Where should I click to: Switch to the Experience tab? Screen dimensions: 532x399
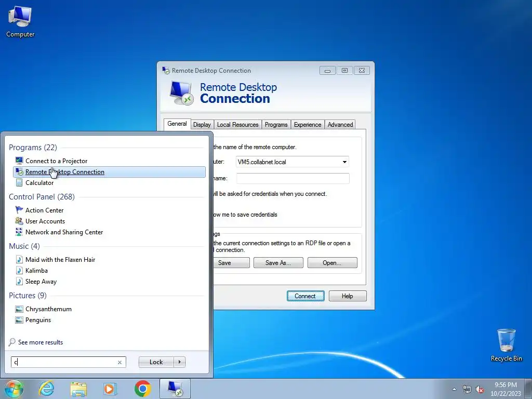[x=308, y=125]
